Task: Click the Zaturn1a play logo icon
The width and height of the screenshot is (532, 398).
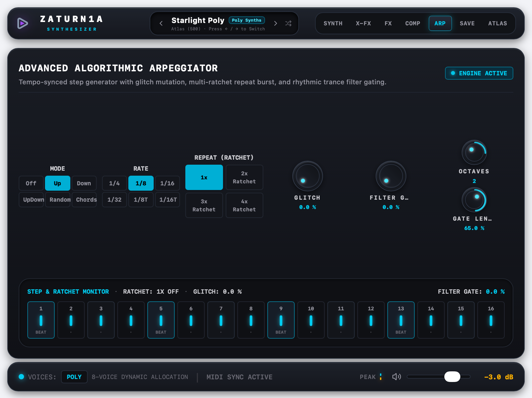Action: [x=23, y=23]
